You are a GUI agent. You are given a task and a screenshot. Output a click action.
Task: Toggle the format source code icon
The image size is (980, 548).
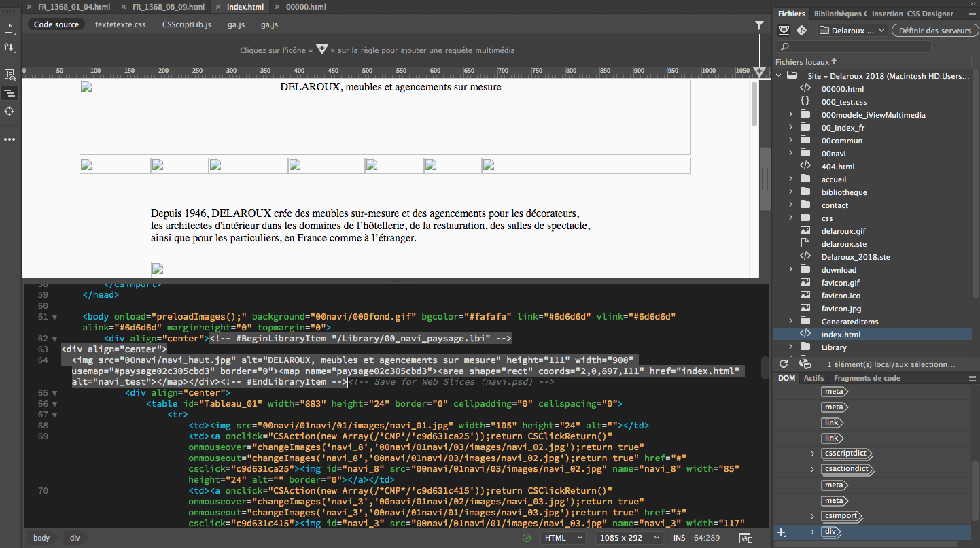[x=10, y=93]
